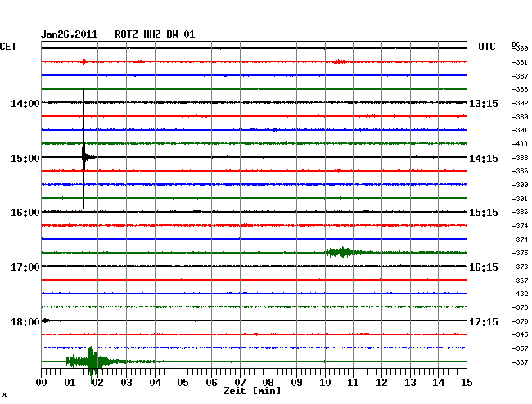Select the station title 'ROTZ HHZ BW 01'
Image resolution: width=532 pixels, height=404 pixels.
155,34
